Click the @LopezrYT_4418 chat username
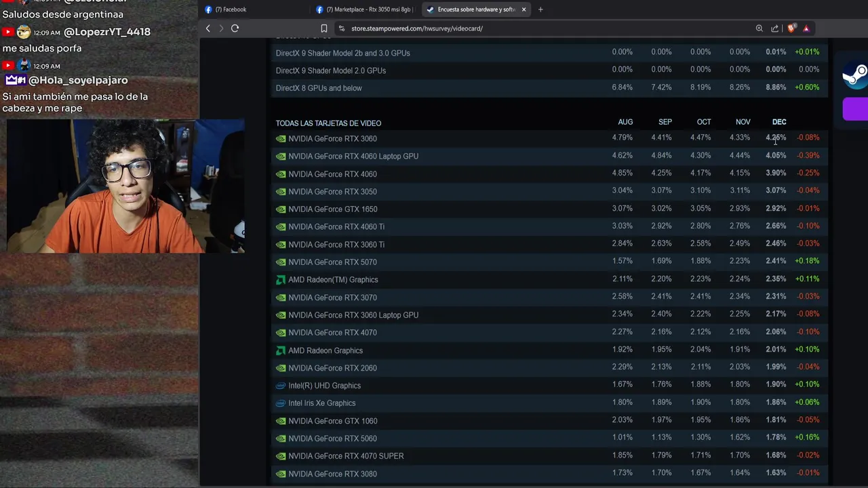 [107, 32]
